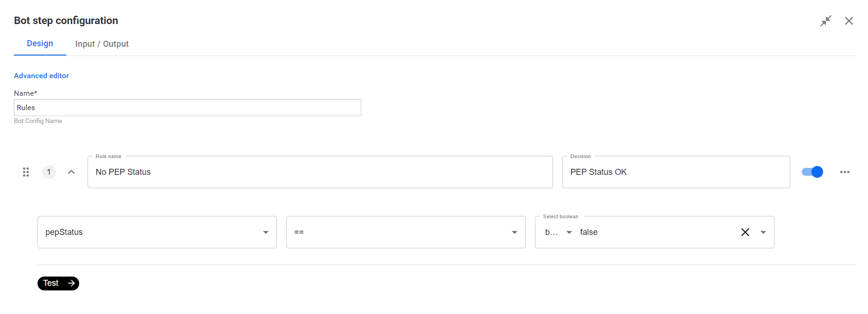Switch to the Input / Output tab
868x314 pixels.
(102, 44)
